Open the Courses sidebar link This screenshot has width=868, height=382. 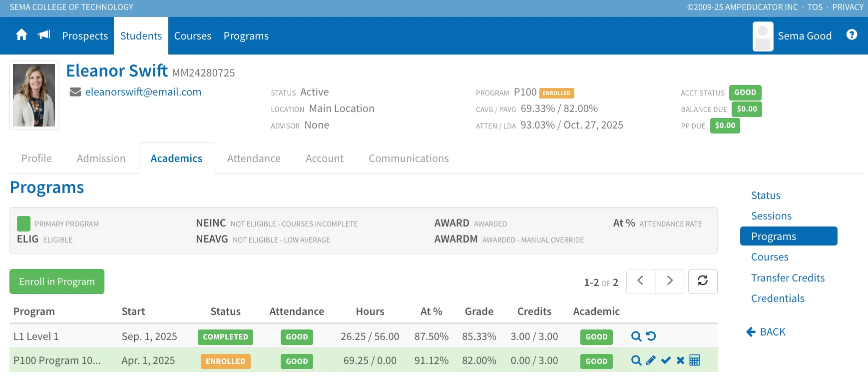tap(770, 257)
